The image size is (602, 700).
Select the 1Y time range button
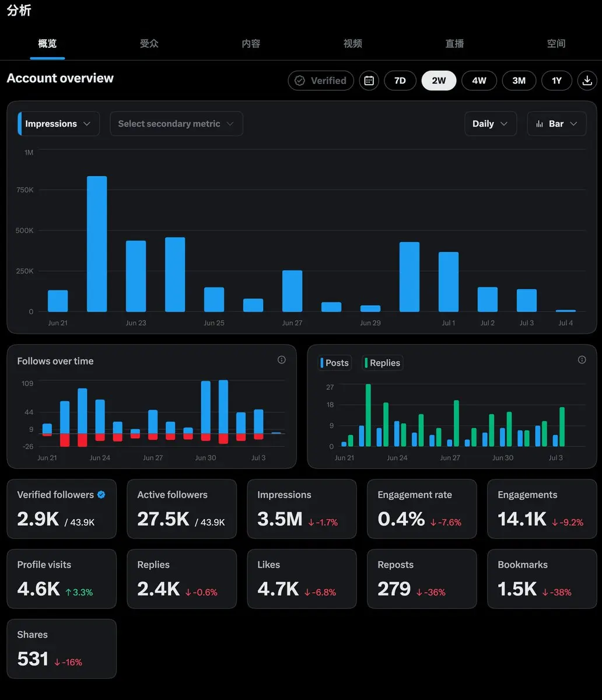point(557,80)
